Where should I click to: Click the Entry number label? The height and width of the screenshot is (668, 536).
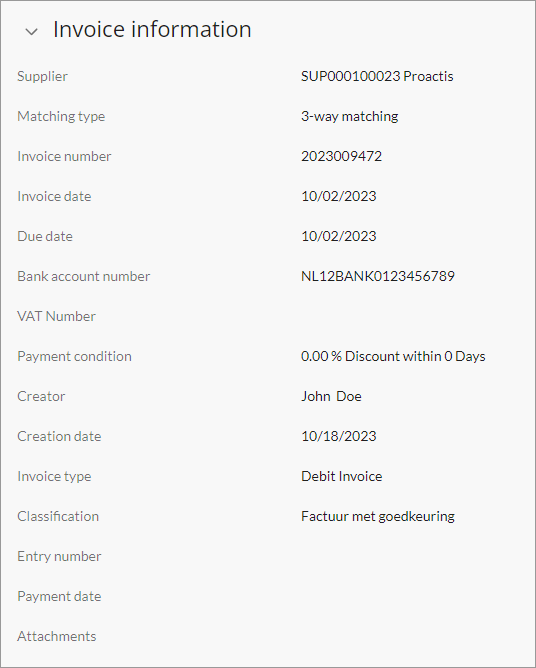[x=59, y=556]
